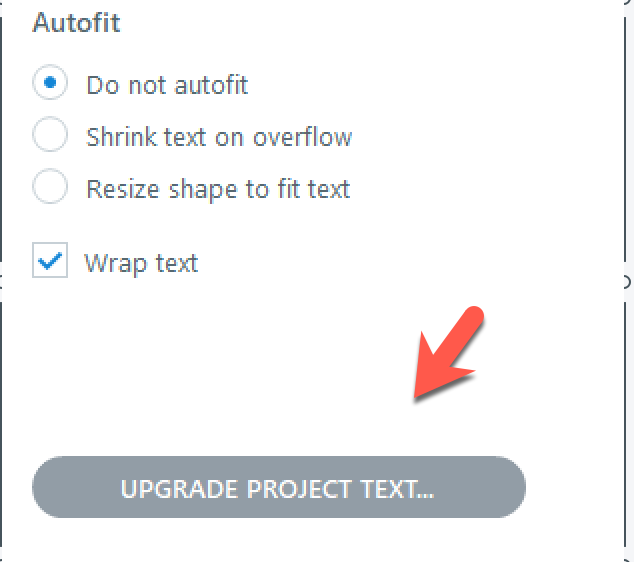
Task: Choose the "Shrink text on overflow" radio button
Action: (50, 136)
